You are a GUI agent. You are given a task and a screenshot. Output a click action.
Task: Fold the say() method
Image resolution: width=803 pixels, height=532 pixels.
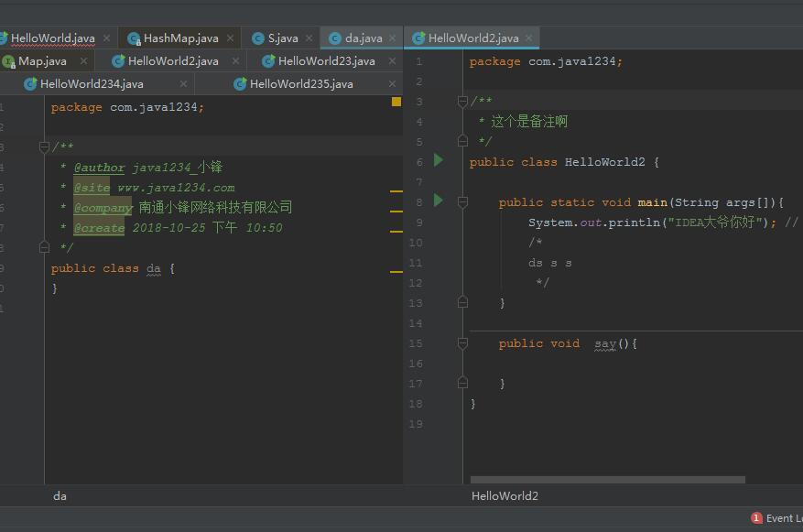[462, 343]
